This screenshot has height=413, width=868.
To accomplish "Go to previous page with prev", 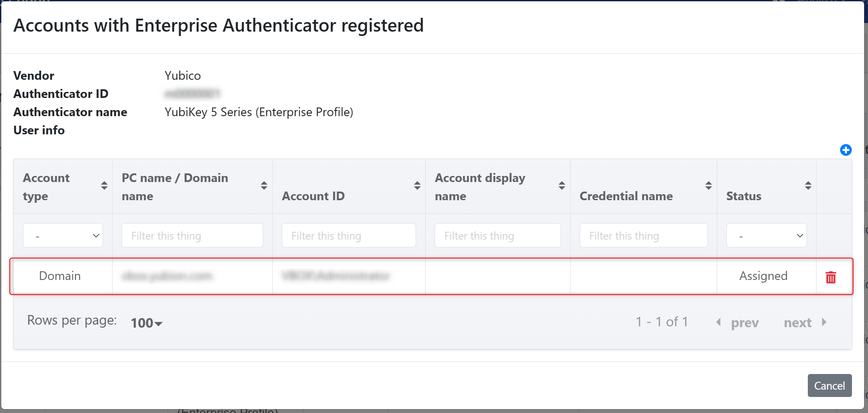I will (737, 322).
